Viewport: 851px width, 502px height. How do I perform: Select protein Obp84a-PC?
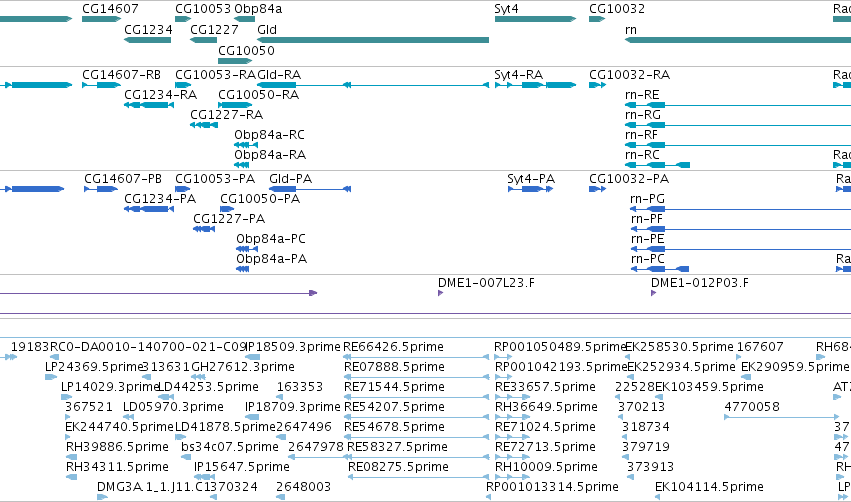[x=247, y=249]
